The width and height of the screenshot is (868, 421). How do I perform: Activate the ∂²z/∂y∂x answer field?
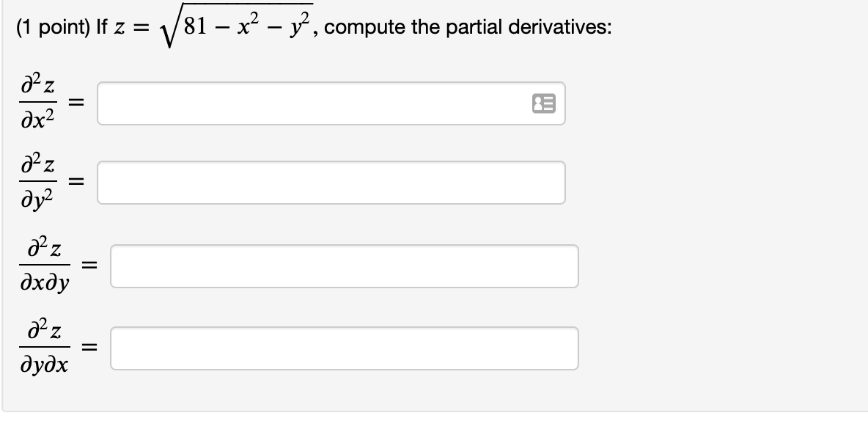[345, 348]
